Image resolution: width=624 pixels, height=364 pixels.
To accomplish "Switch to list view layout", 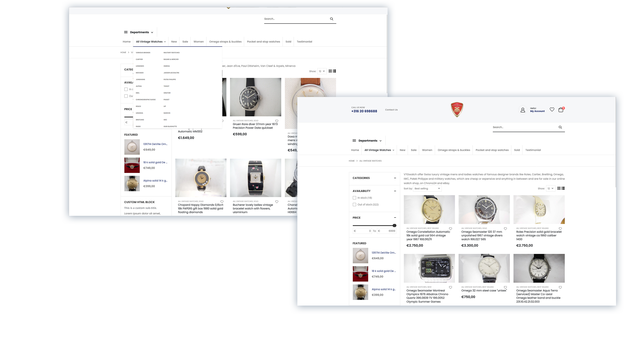I will 563,188.
